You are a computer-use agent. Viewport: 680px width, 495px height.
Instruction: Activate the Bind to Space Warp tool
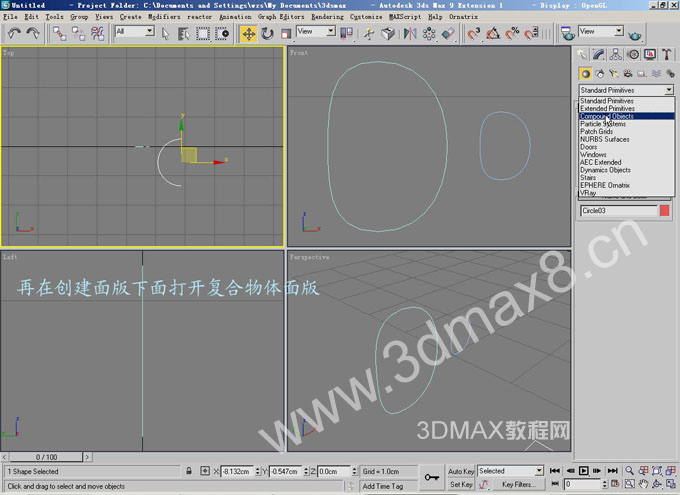[98, 33]
